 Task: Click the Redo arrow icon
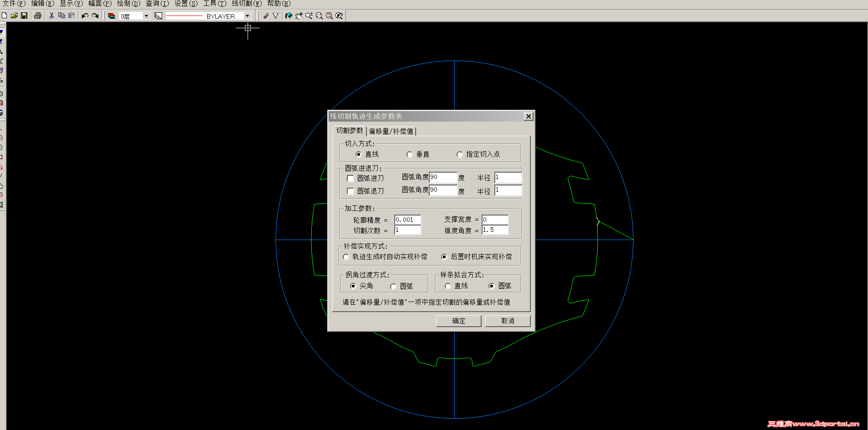tap(95, 15)
